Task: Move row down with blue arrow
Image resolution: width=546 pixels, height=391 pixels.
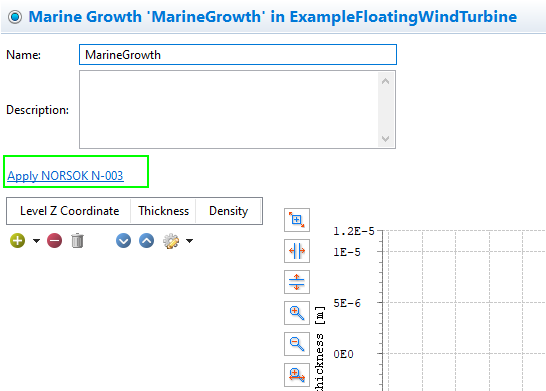Action: (123, 241)
